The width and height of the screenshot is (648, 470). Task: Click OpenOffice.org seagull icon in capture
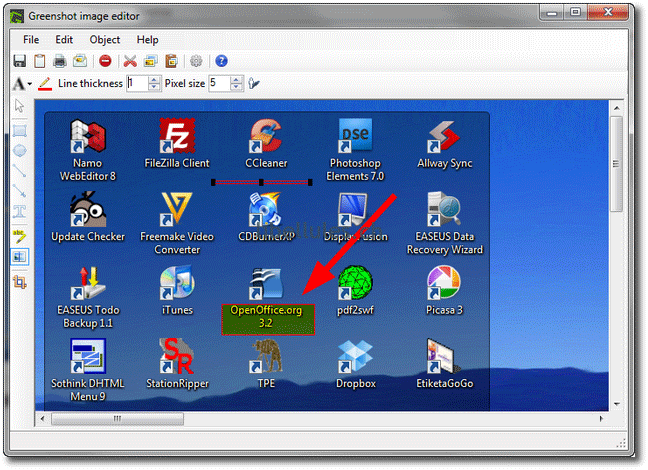[266, 283]
